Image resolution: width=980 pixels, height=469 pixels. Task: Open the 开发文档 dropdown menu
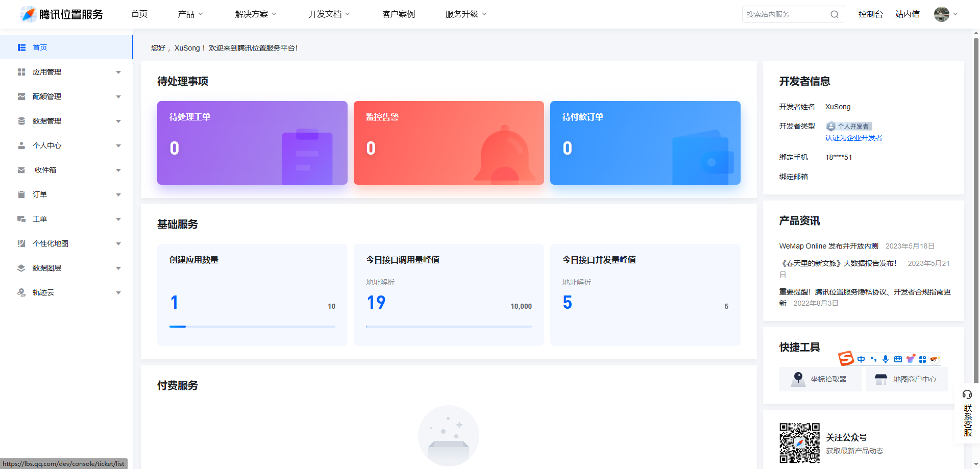329,14
